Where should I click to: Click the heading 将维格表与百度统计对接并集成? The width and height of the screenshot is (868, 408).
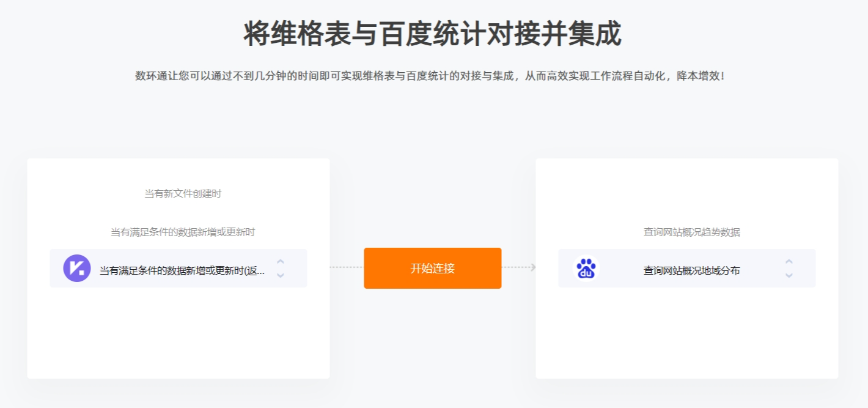point(433,34)
